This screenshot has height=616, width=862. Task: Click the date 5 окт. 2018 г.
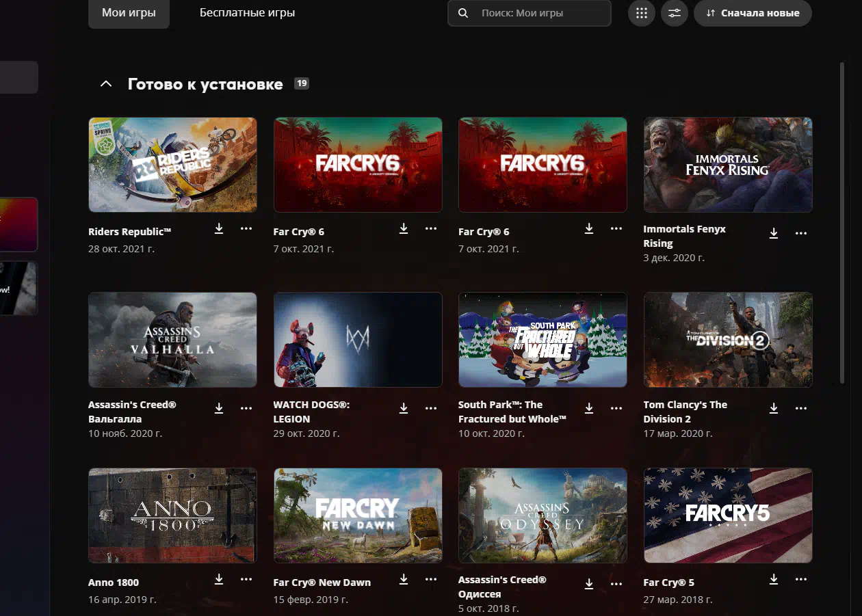coord(488,608)
